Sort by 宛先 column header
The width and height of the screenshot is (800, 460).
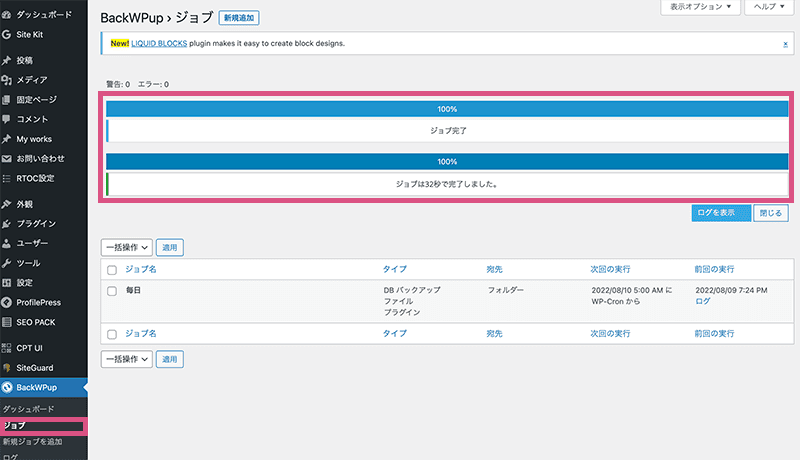494,269
